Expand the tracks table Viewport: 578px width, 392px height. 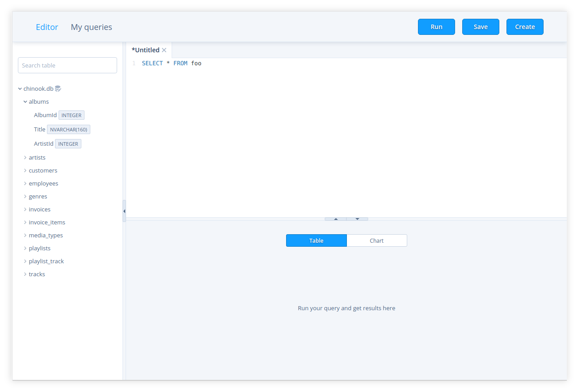click(25, 274)
